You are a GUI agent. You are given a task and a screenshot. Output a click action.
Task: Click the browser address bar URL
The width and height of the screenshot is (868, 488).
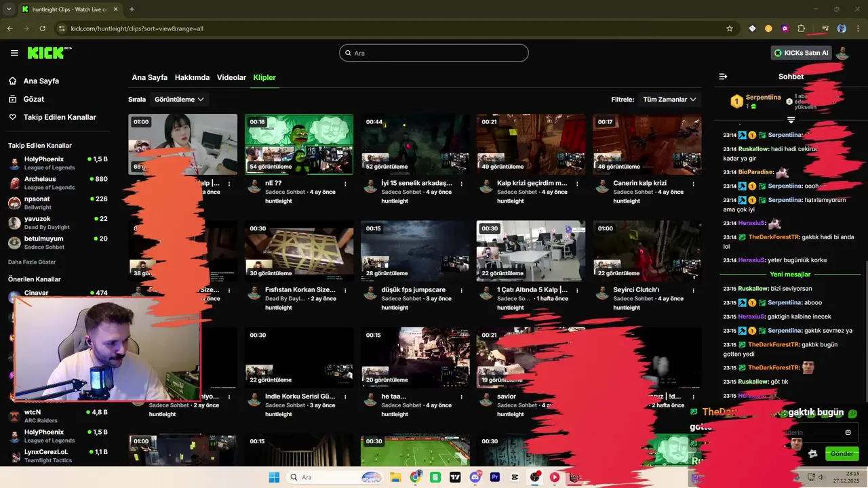[137, 28]
